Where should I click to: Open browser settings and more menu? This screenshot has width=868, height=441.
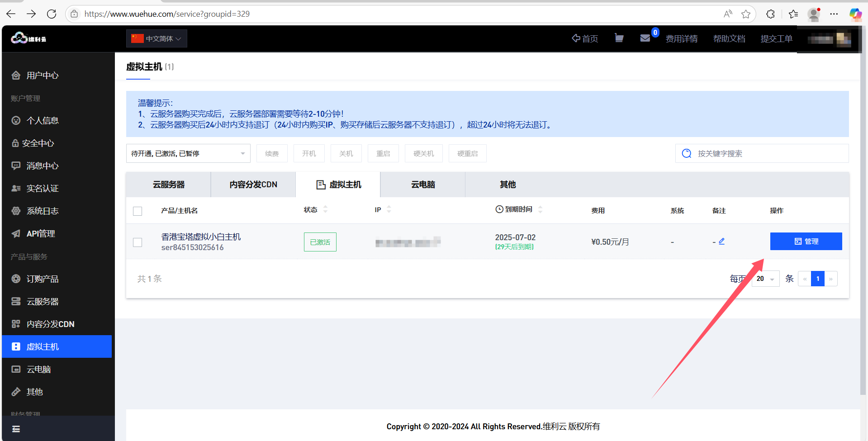834,14
